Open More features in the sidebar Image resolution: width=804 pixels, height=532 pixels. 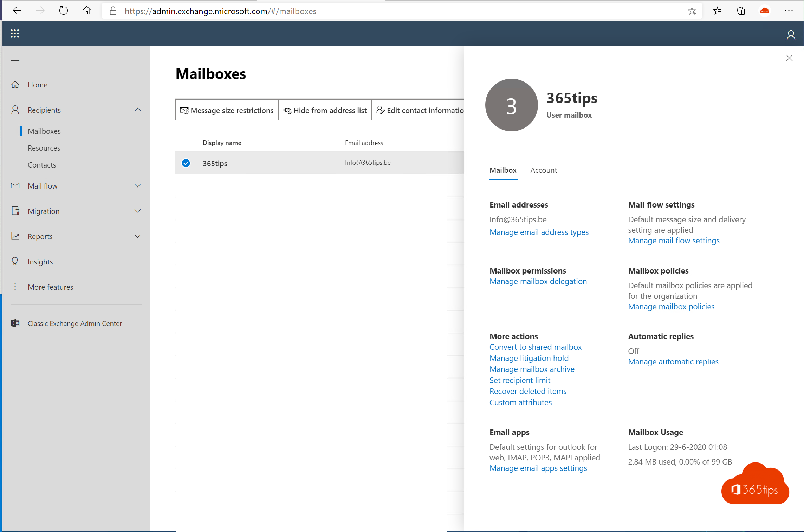point(51,287)
